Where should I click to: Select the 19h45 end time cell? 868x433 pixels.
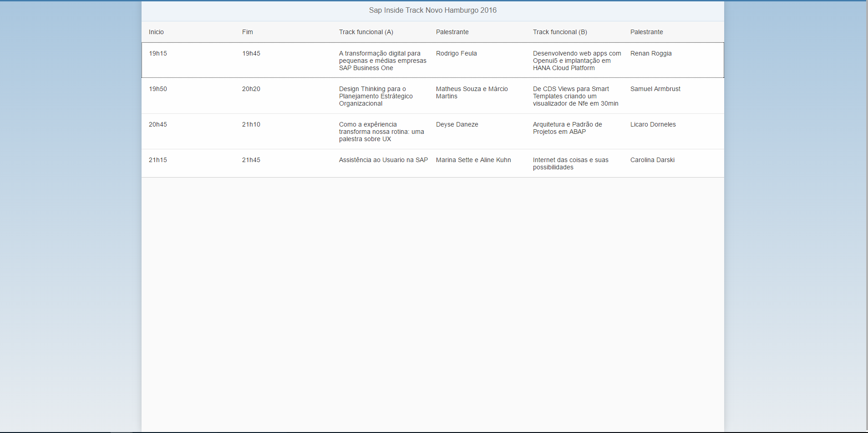tap(251, 53)
